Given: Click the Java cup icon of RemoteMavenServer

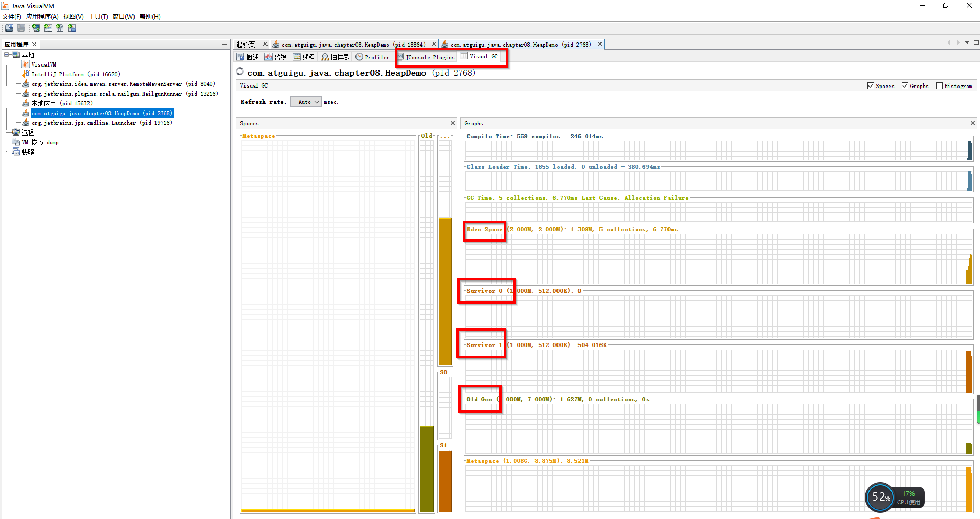Looking at the screenshot, I should (26, 83).
